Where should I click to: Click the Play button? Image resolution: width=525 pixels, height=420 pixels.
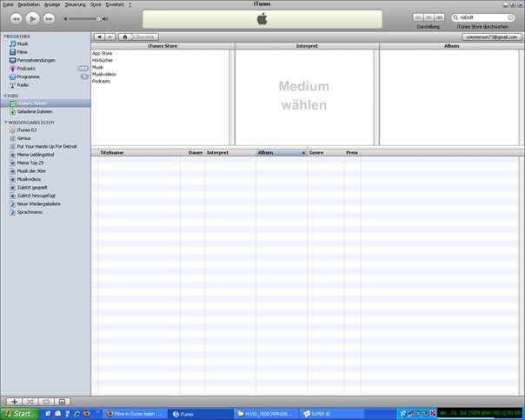coord(32,19)
